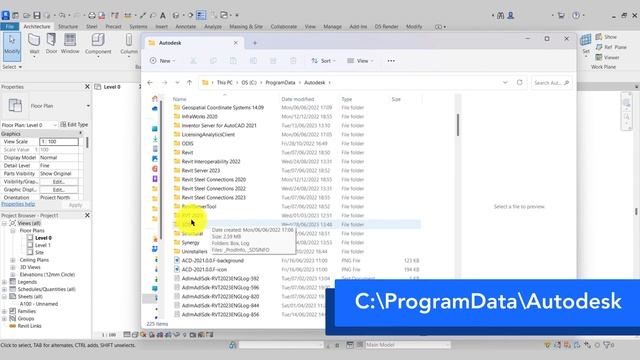The height and width of the screenshot is (360, 640).
Task: Click the Delete icon in the Explorer toolbar
Action: 293,61
